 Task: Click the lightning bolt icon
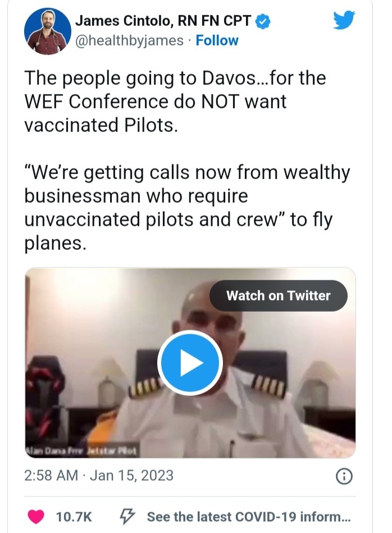[127, 516]
